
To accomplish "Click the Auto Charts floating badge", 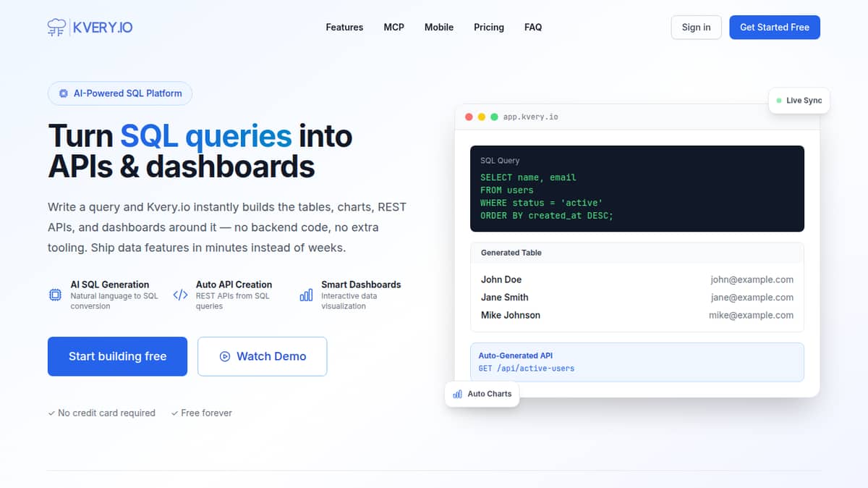I will click(482, 394).
